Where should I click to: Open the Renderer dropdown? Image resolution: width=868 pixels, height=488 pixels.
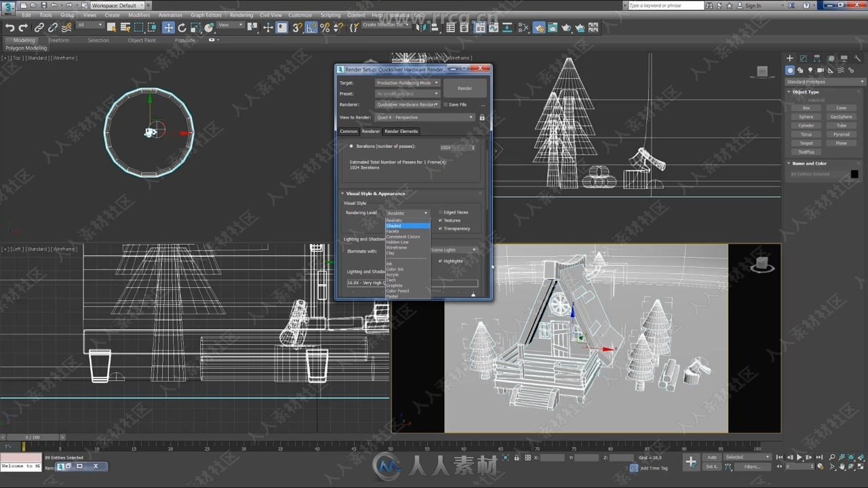[408, 104]
